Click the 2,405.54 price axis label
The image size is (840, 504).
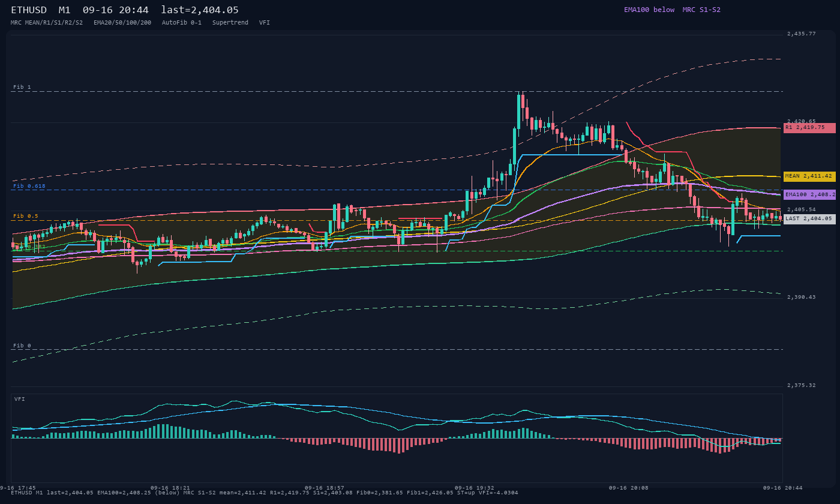802,209
